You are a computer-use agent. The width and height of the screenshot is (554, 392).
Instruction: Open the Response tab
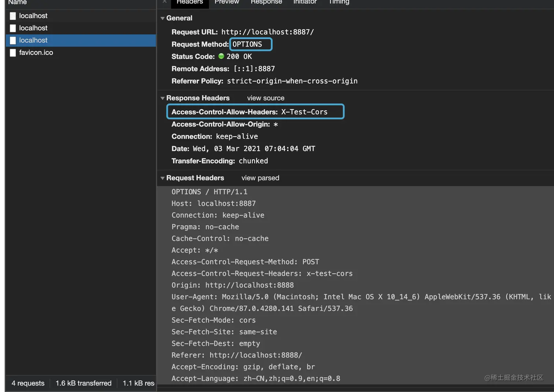point(266,2)
